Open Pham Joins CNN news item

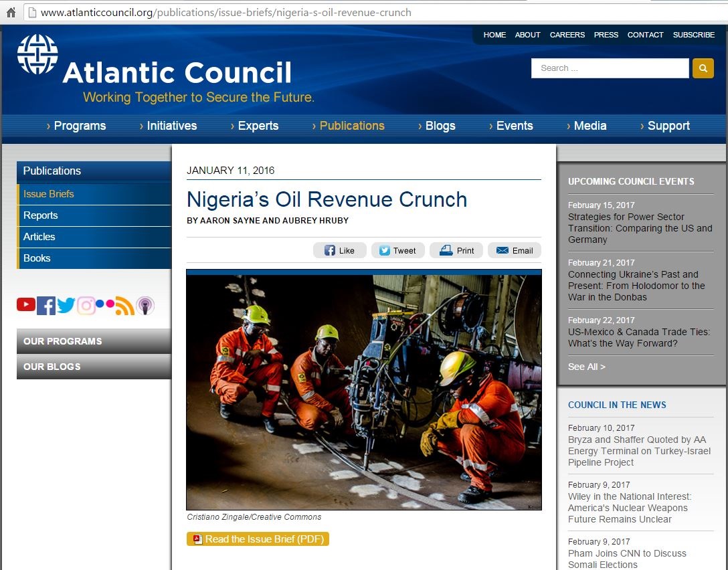click(x=627, y=559)
